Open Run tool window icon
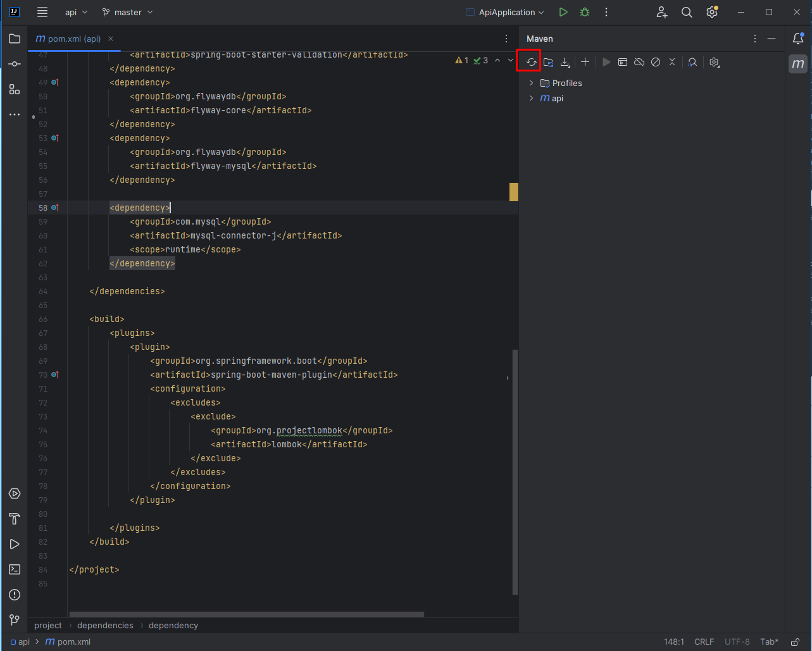Screen dimensions: 812x651 click(x=14, y=544)
